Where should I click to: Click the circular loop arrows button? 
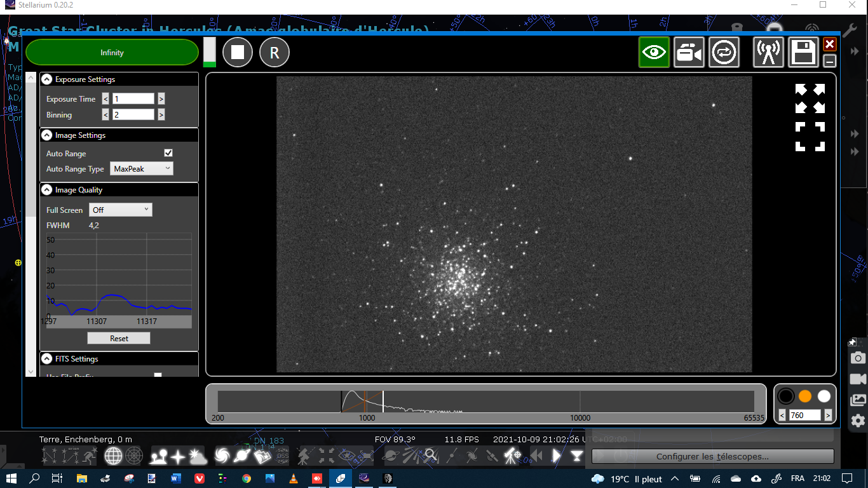(724, 52)
